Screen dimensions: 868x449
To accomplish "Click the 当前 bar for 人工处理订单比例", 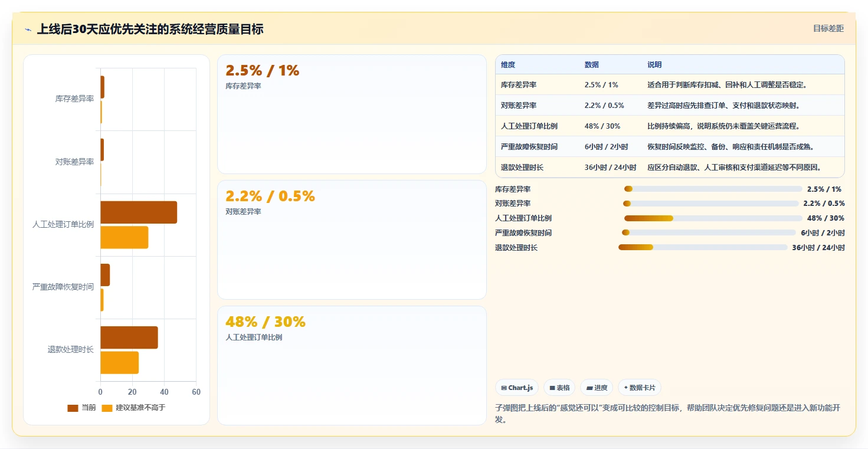I will (x=139, y=212).
